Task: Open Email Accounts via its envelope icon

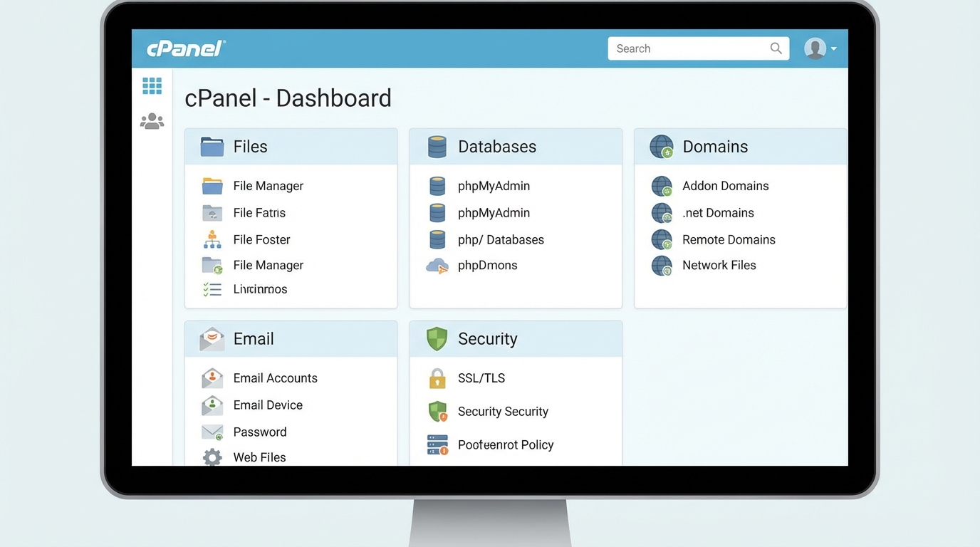Action: point(212,377)
